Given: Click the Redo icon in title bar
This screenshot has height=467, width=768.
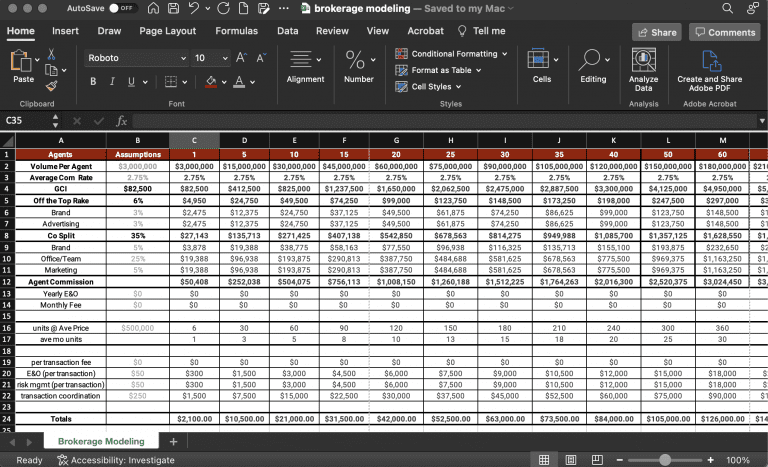Looking at the screenshot, I should (223, 8).
